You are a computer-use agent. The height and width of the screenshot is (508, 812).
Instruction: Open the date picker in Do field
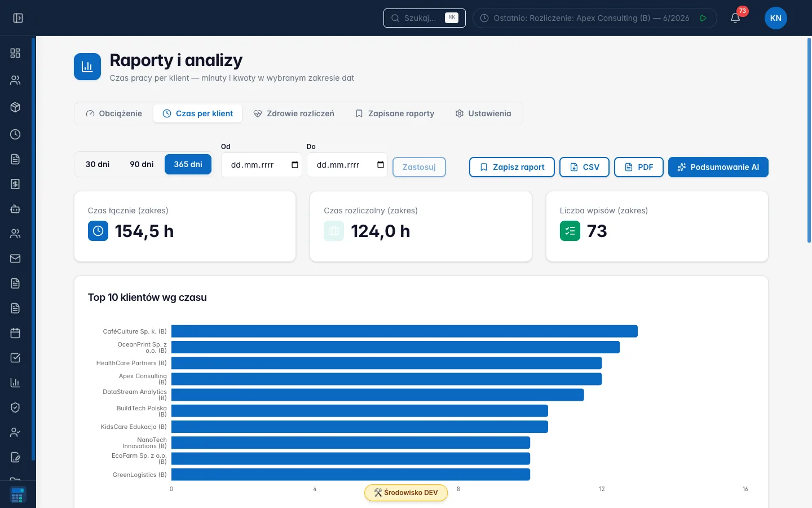pyautogui.click(x=381, y=165)
